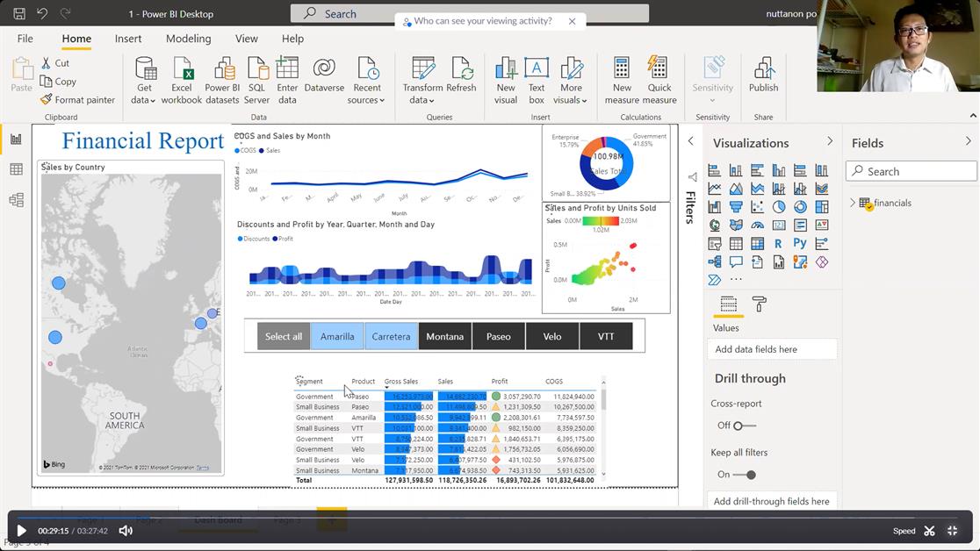Image resolution: width=980 pixels, height=551 pixels.
Task: Expand the financials table in Fields
Action: click(x=853, y=203)
